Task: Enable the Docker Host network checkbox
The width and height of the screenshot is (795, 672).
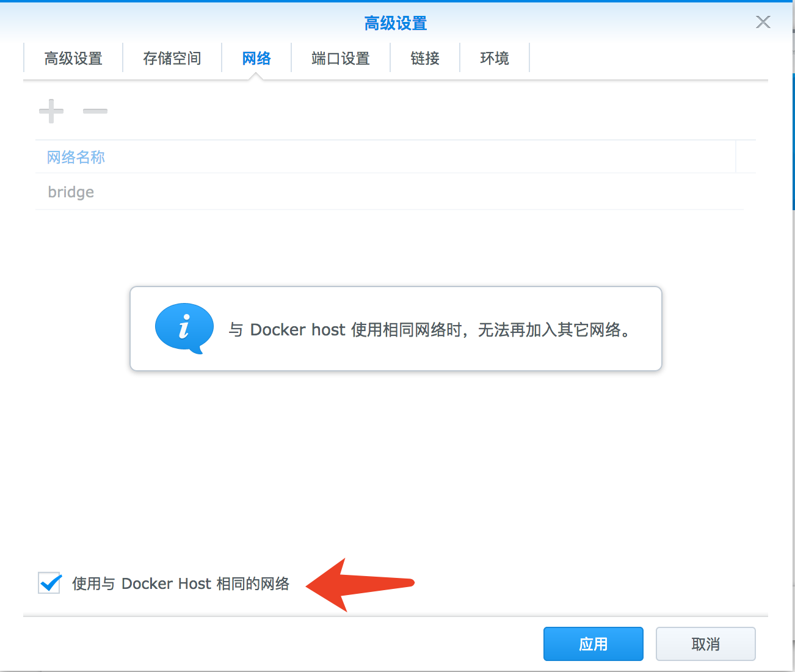Action: 49,583
